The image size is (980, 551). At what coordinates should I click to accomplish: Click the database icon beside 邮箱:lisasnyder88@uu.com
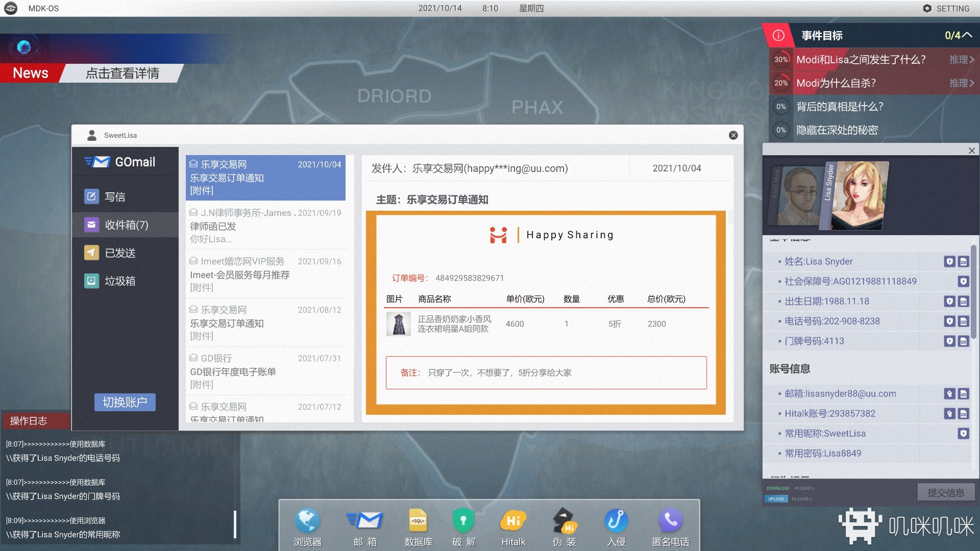tap(963, 394)
